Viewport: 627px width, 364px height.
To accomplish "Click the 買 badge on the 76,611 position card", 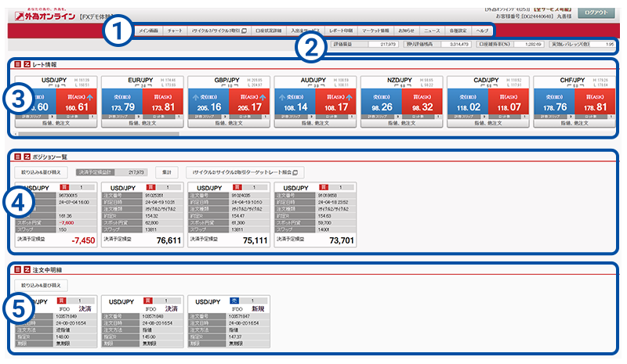I will coord(150,187).
